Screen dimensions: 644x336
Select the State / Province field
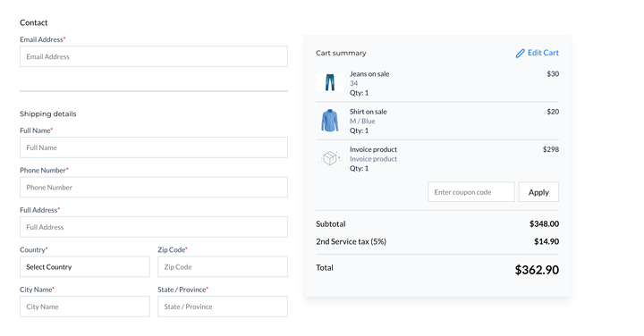(223, 307)
